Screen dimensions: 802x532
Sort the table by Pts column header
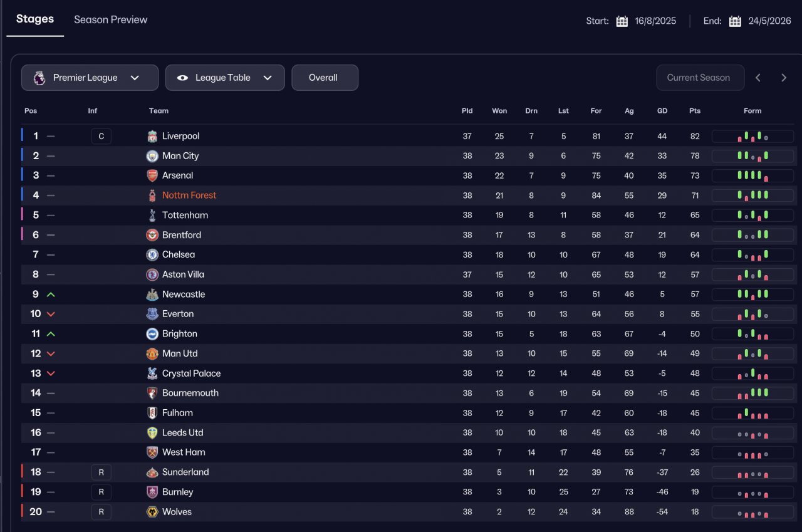[694, 111]
